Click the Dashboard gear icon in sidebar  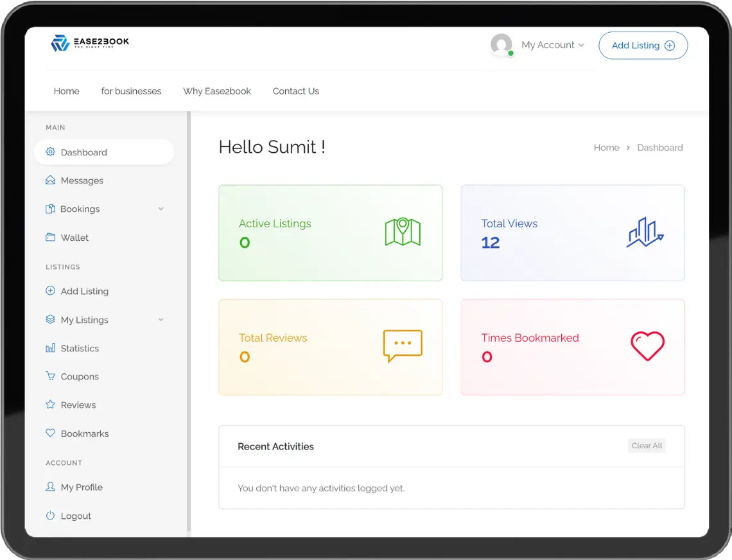[x=51, y=152]
